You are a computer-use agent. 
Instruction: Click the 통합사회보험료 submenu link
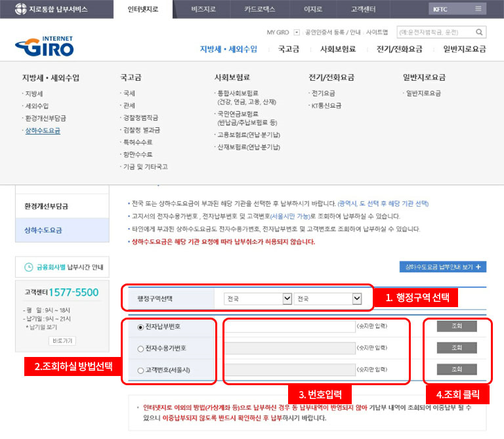pos(238,93)
